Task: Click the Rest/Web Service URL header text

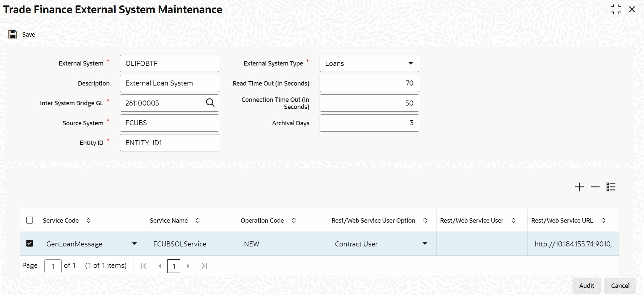Action: tap(562, 220)
